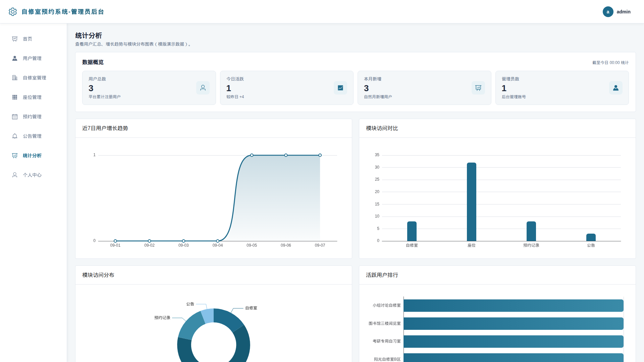Click the 首页 sidebar icon
The width and height of the screenshot is (644, 362).
15,39
